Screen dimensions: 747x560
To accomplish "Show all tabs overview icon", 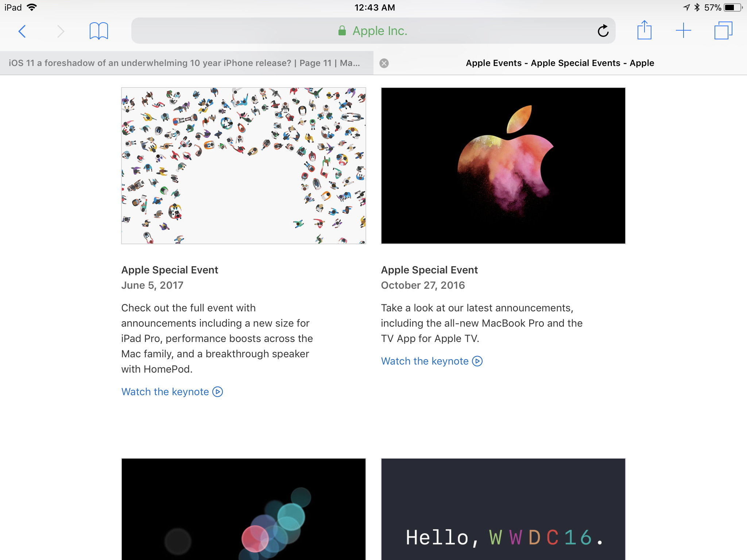I will pos(723,31).
